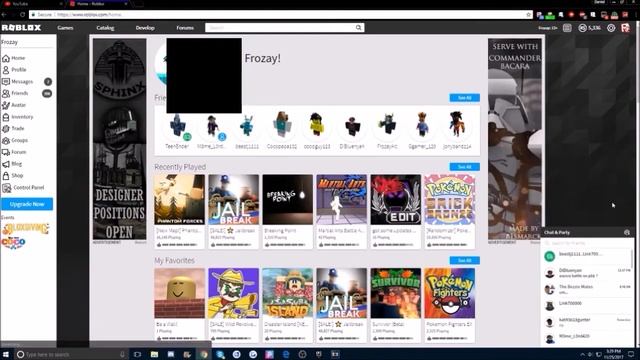
Task: Switch to the YouTube browser tab
Action: click(32, 4)
